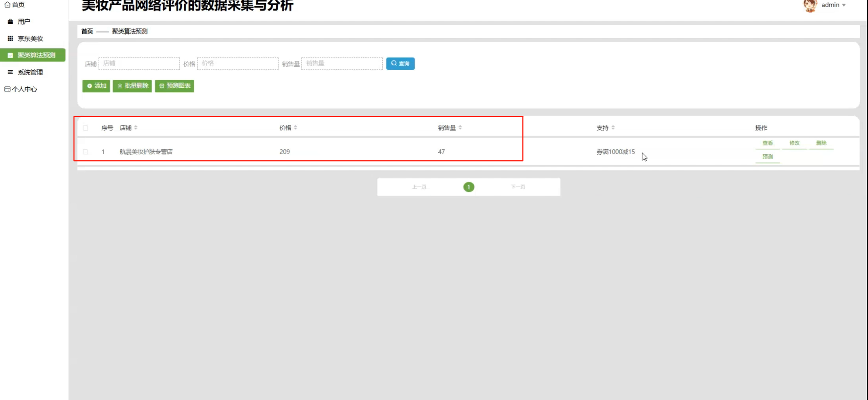The height and width of the screenshot is (400, 868).
Task: Click the 删除 delete link in row
Action: [x=821, y=143]
